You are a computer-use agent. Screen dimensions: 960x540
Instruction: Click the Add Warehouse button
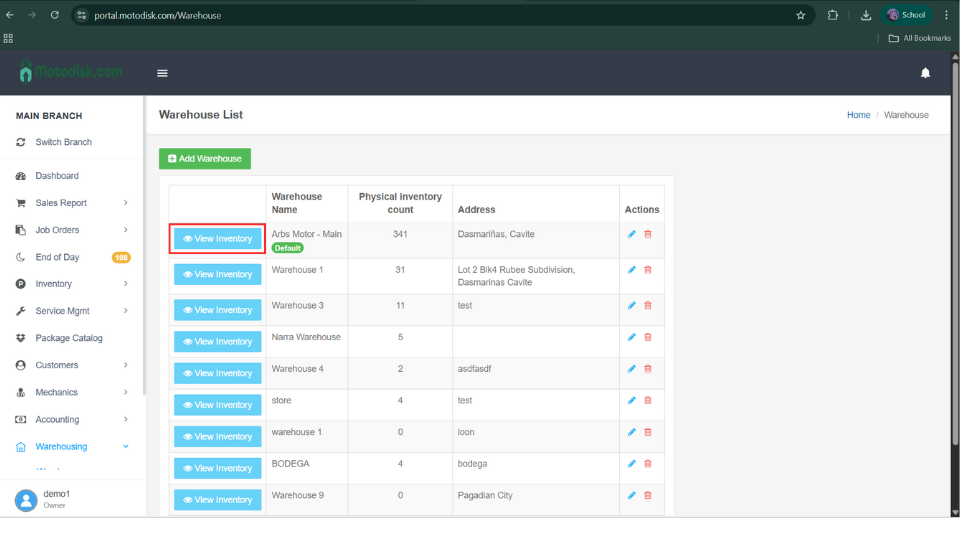pos(205,159)
